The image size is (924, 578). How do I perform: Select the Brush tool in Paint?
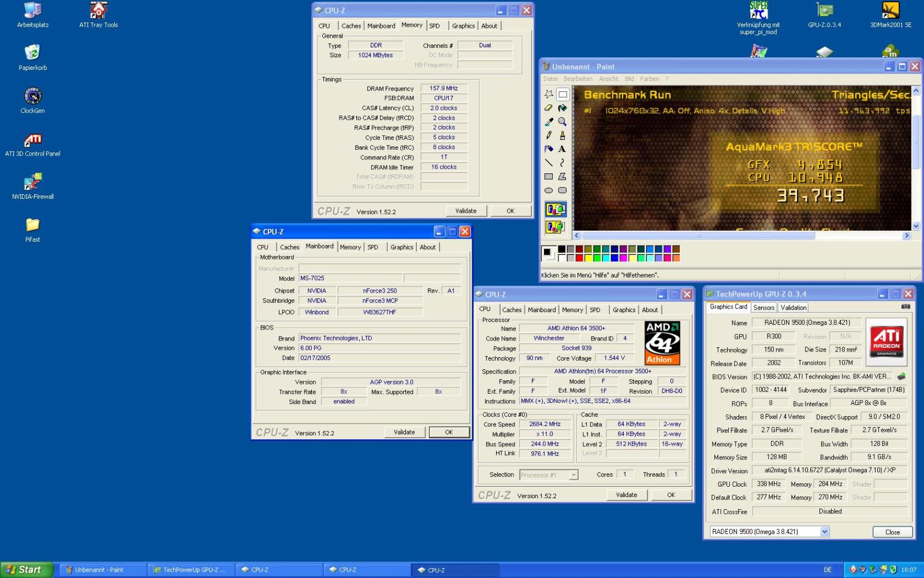[x=562, y=135]
